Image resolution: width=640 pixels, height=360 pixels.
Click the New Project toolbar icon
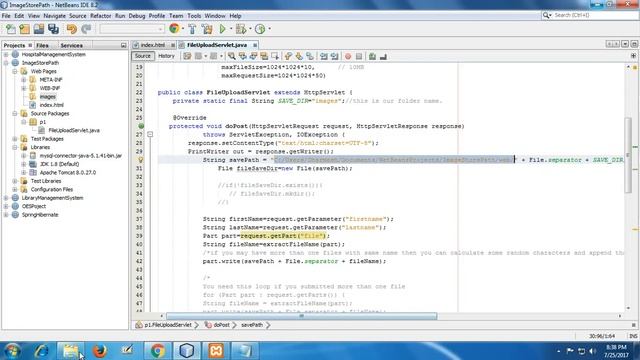coord(25,29)
